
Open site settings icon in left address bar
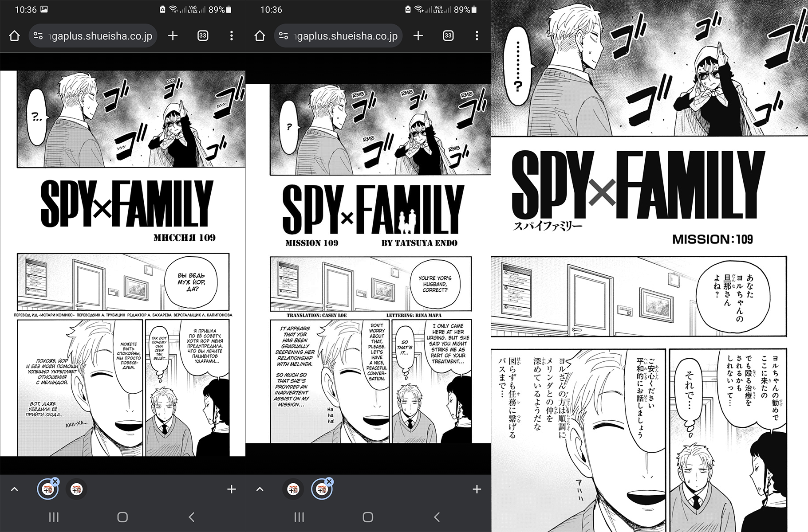[x=39, y=36]
